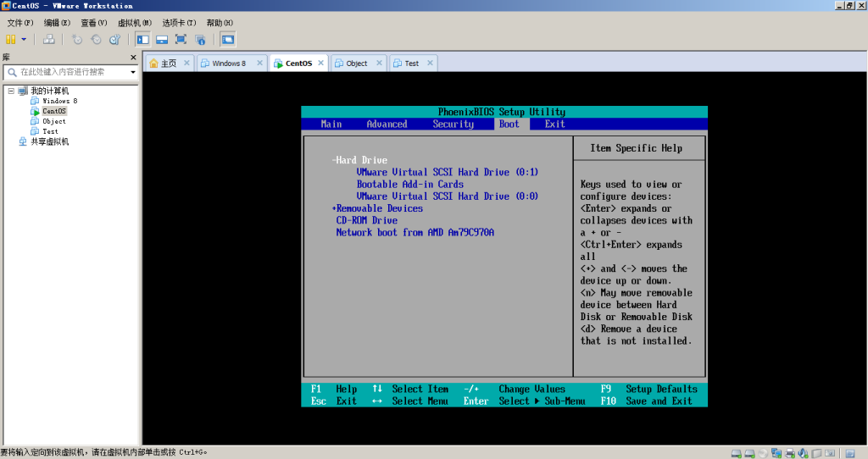Expand the +Removable Devices boot entry
The image size is (868, 459).
(377, 208)
